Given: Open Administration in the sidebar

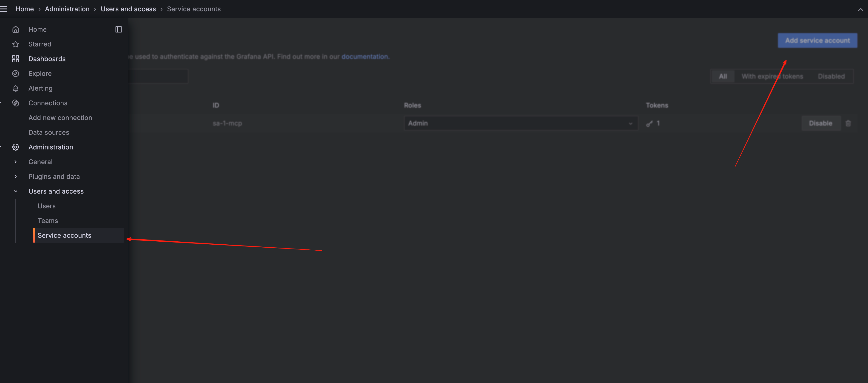Looking at the screenshot, I should (x=51, y=147).
